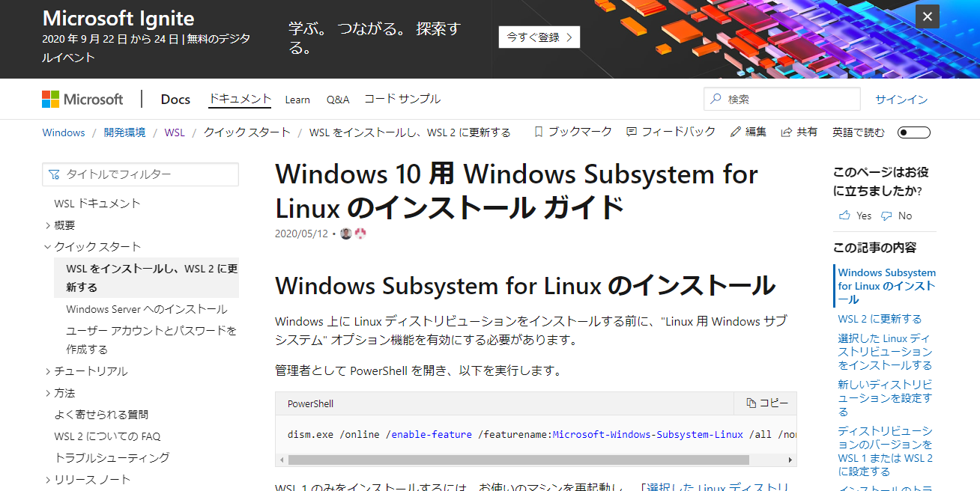Click the code block right scroll arrow
980x491 pixels.
[x=791, y=460]
